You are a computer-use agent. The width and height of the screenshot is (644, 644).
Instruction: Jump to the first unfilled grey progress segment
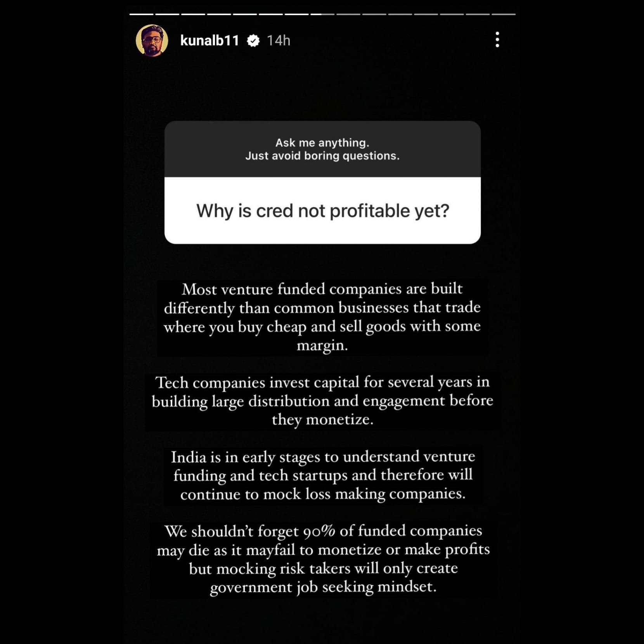348,14
